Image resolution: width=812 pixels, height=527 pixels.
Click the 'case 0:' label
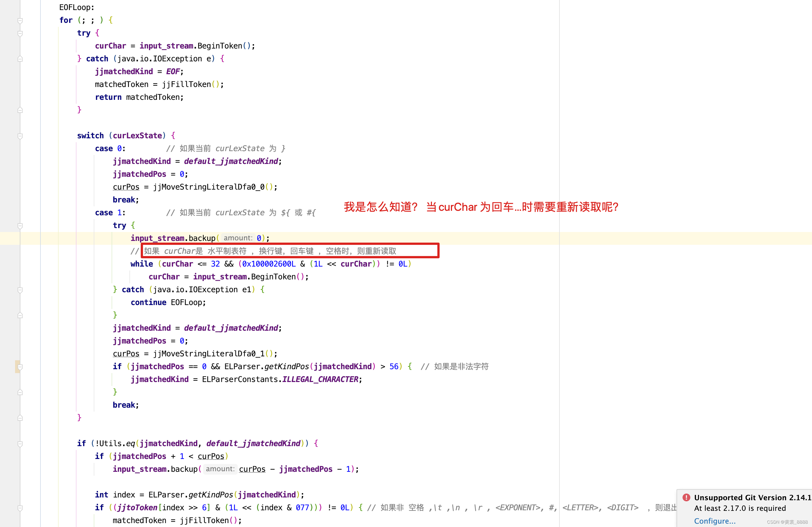tap(110, 148)
